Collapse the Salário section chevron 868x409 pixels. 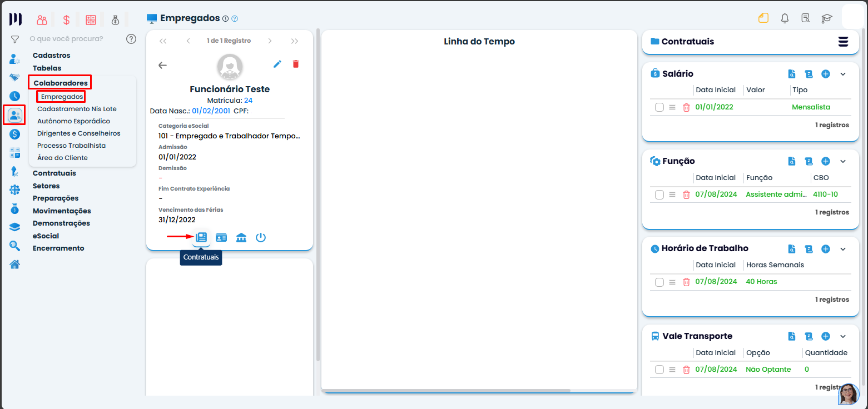coord(843,74)
